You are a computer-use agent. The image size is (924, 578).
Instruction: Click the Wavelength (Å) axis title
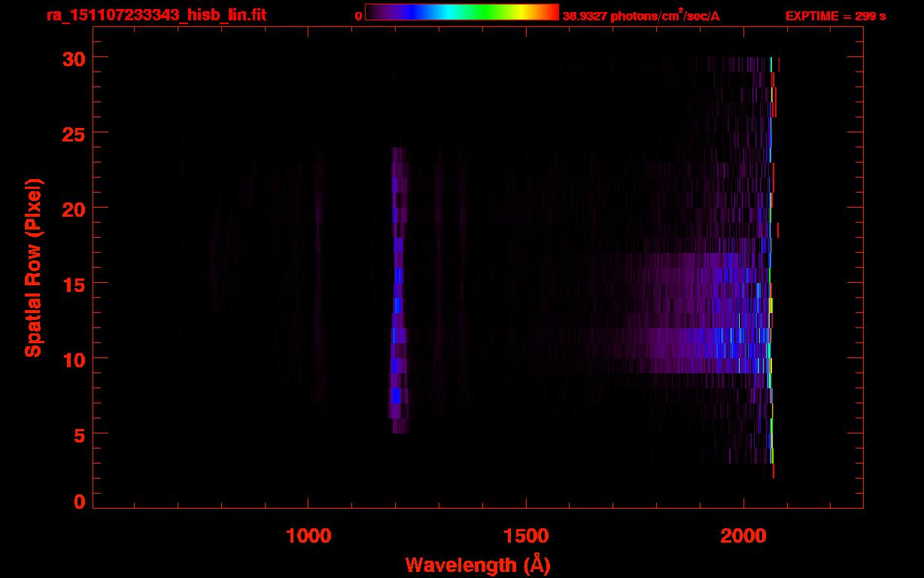(478, 564)
